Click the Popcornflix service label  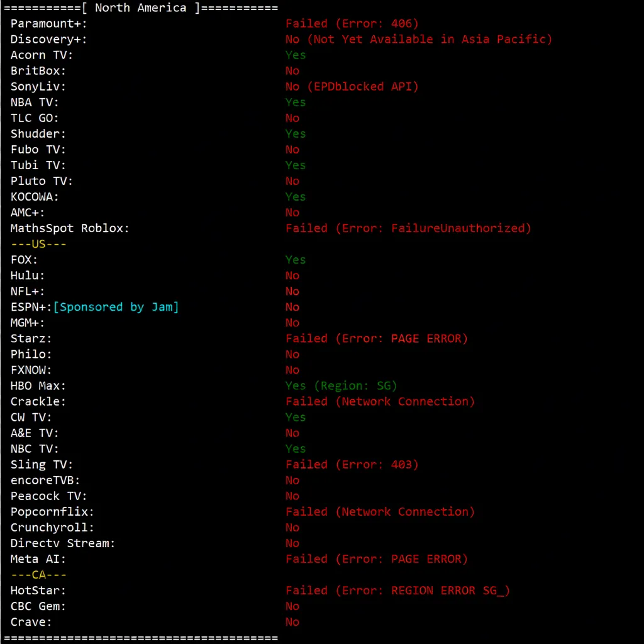click(52, 512)
